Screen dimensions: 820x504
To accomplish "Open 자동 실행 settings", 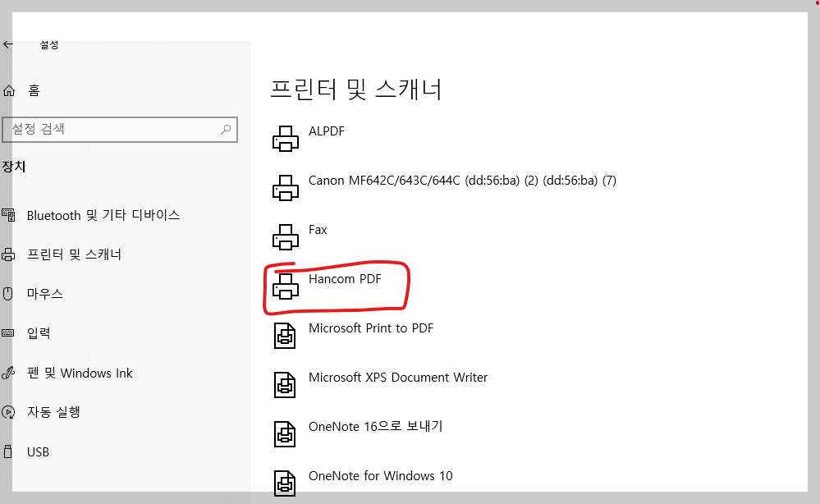I will click(53, 412).
